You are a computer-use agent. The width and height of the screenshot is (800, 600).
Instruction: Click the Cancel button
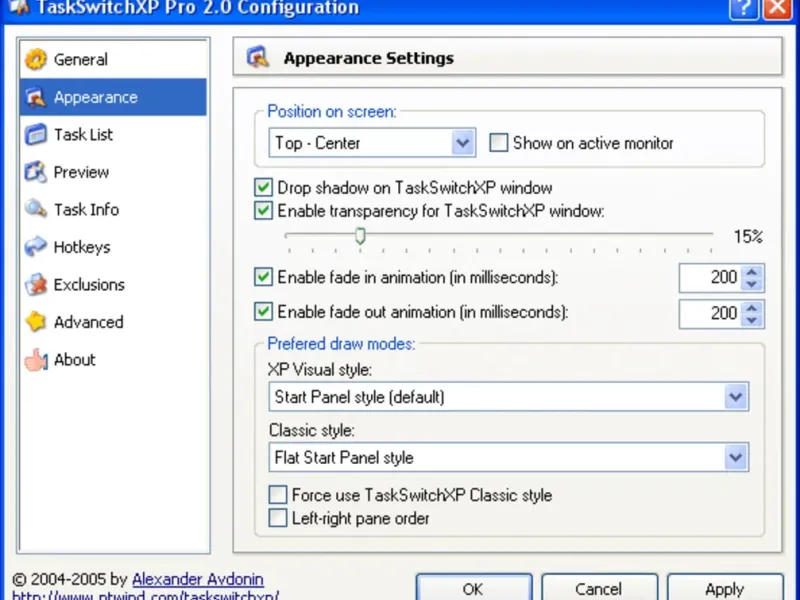pos(599,588)
